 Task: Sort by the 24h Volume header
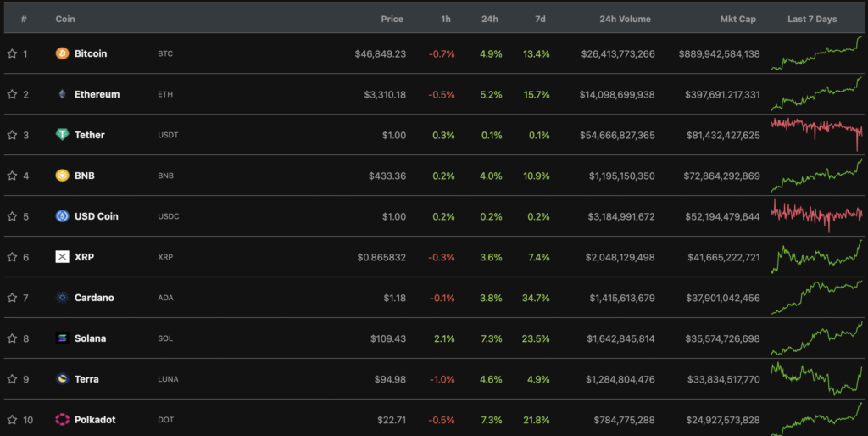[625, 19]
